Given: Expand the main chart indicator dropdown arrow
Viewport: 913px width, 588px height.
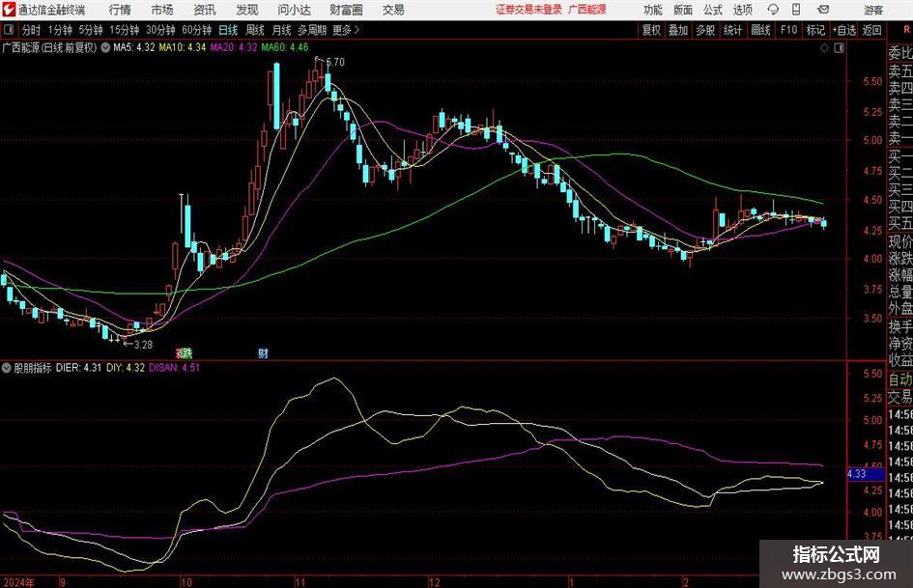Looking at the screenshot, I should (105, 47).
